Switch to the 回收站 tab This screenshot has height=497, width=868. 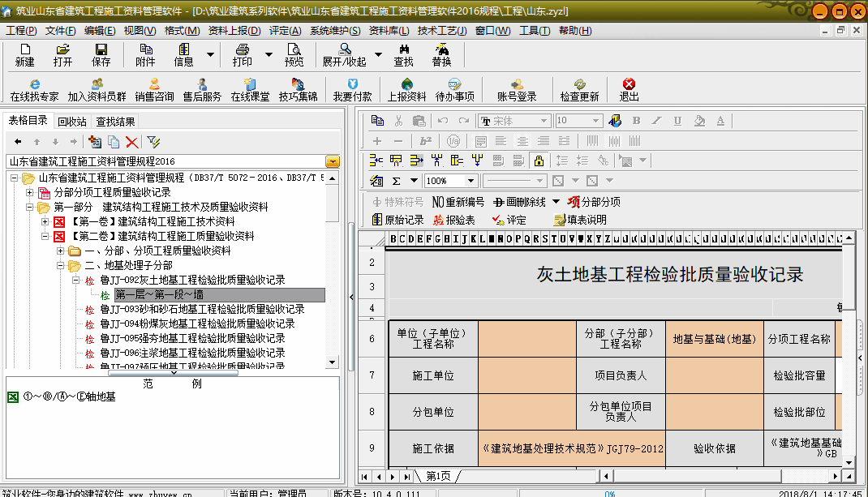click(71, 122)
